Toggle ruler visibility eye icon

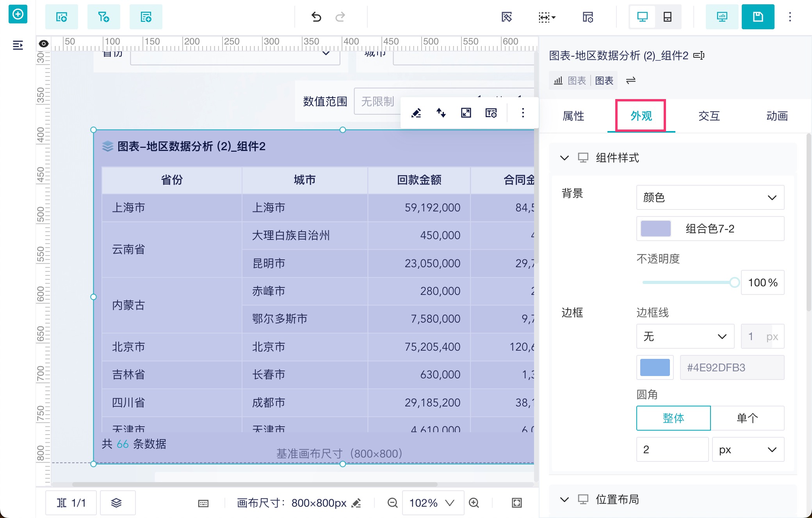pos(44,44)
